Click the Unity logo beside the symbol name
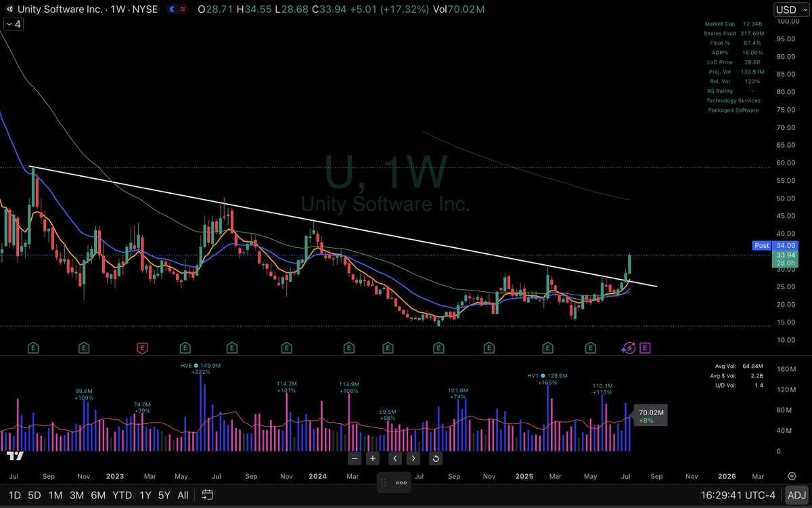This screenshot has width=812, height=508. (x=11, y=9)
